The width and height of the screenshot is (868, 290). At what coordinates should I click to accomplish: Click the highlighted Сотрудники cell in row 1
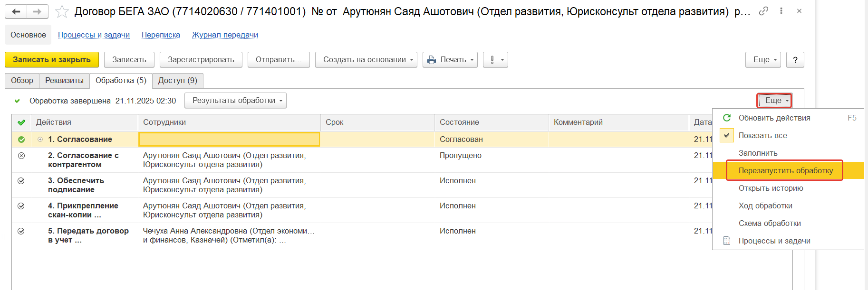(x=229, y=140)
